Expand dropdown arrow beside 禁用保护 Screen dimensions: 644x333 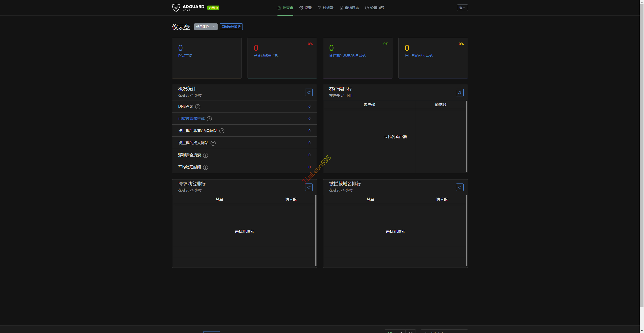coord(214,27)
